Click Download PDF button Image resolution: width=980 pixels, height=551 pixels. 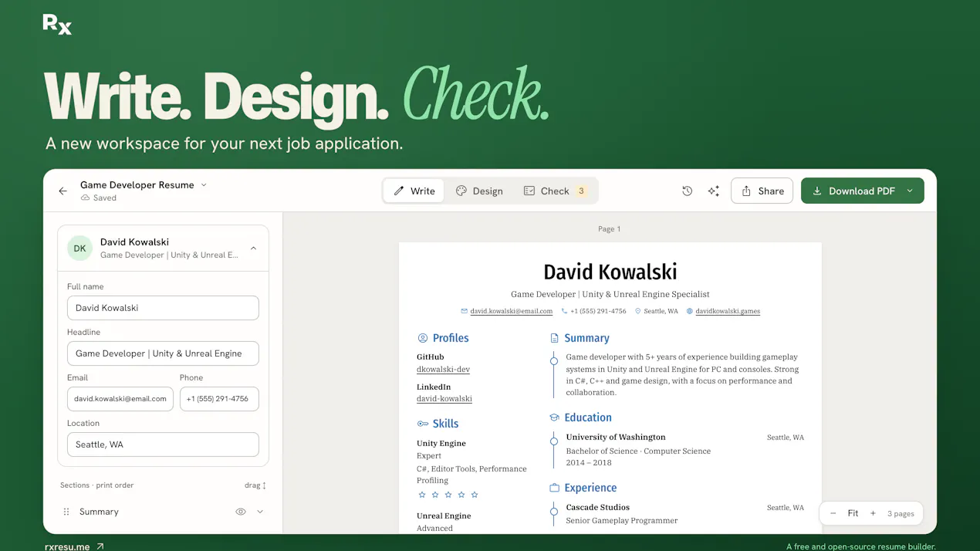[x=853, y=191]
